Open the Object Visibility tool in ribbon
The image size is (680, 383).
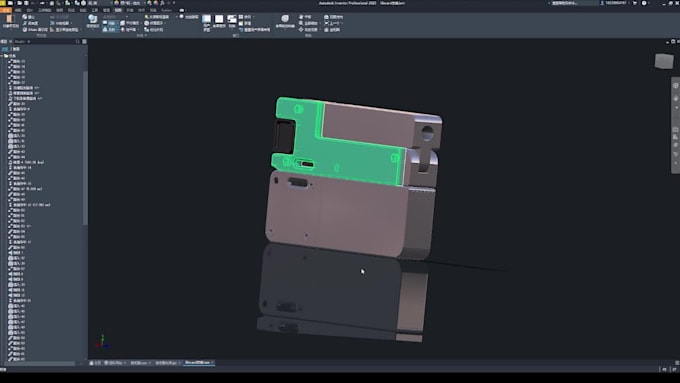point(10,21)
